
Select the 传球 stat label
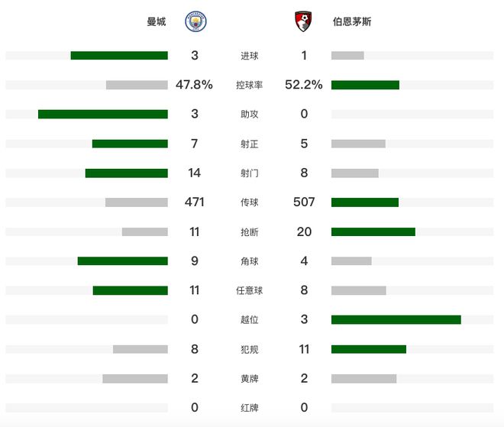coord(249,202)
